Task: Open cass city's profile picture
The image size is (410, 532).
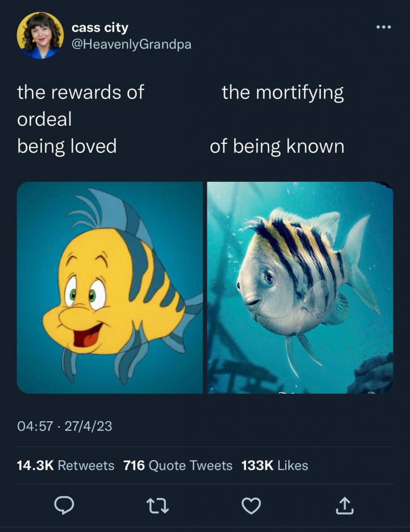Action: [x=40, y=35]
